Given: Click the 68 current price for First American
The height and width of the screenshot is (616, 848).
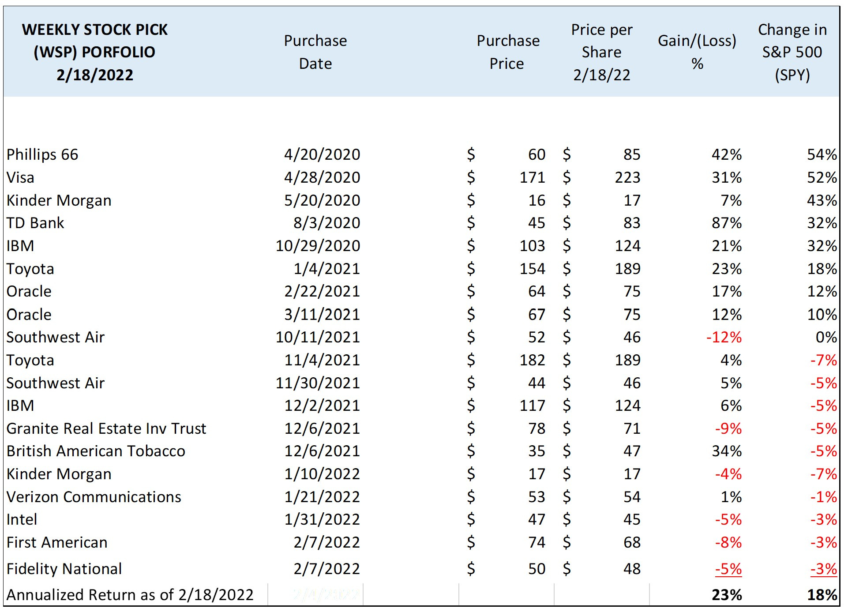Looking at the screenshot, I should 632,542.
